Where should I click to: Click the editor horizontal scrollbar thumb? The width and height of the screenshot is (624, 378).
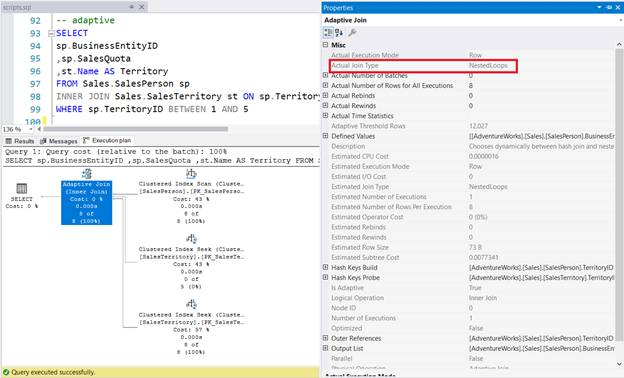point(136,129)
